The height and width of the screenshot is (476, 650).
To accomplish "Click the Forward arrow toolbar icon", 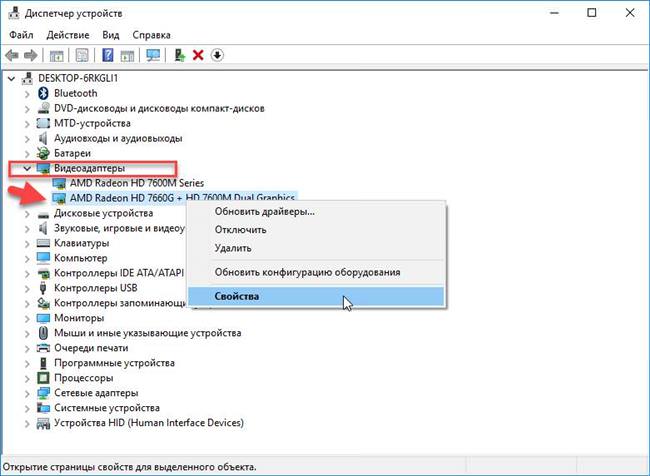I will [x=31, y=55].
